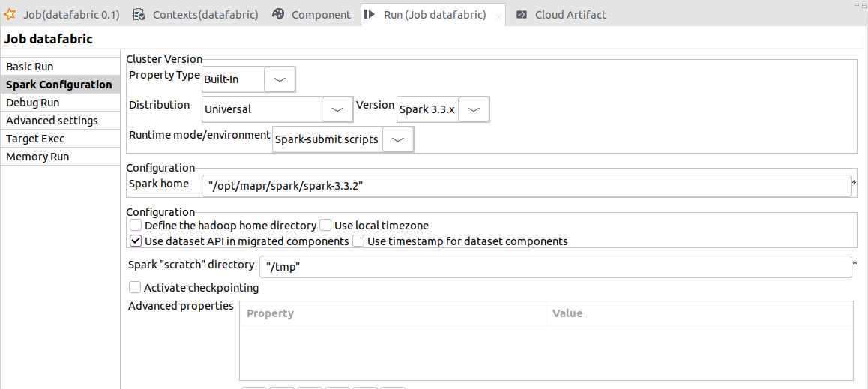Click the Spark scratch directory field
This screenshot has width=868, height=389.
(x=555, y=267)
